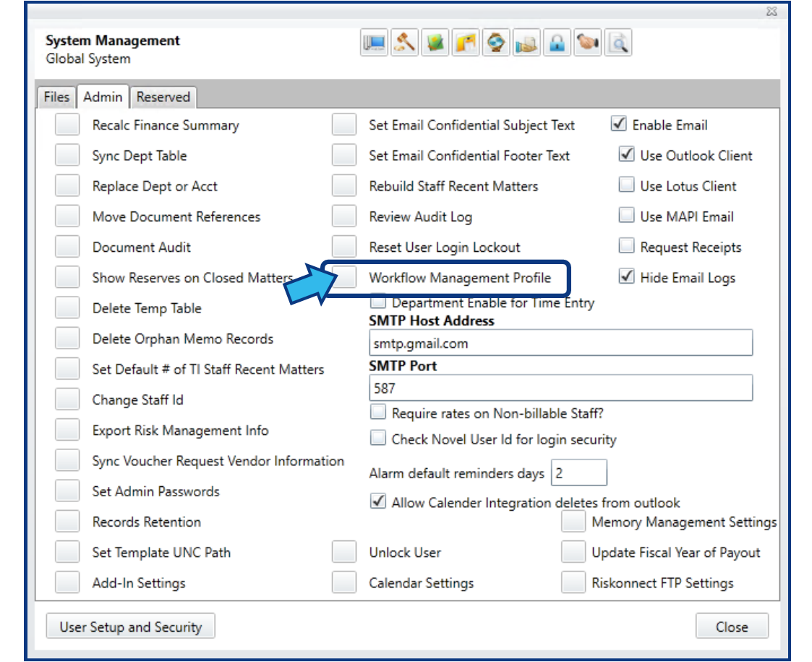Screen dimensions: 812x662
Task: Toggle Hide Email Logs checkbox
Action: coord(627,276)
